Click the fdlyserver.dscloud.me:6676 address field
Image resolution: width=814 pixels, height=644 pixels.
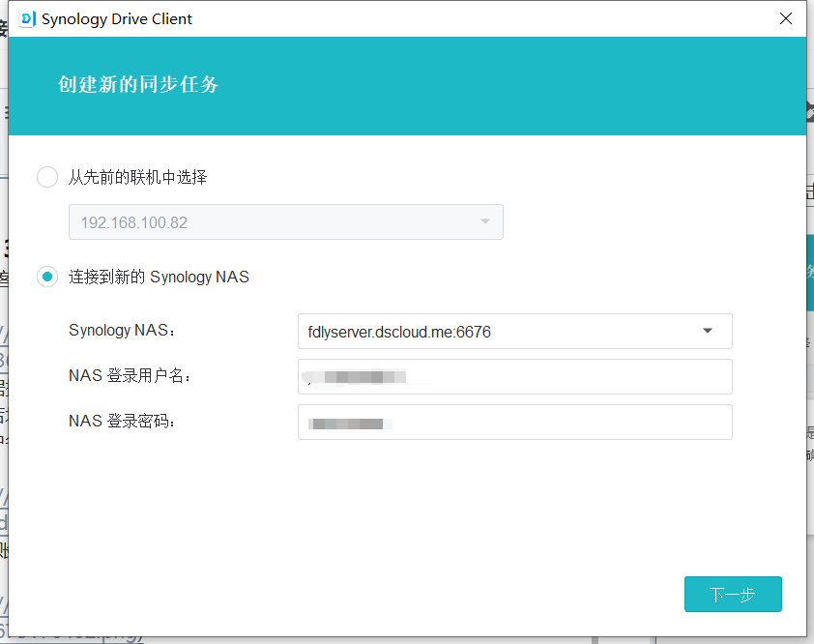[x=515, y=332]
